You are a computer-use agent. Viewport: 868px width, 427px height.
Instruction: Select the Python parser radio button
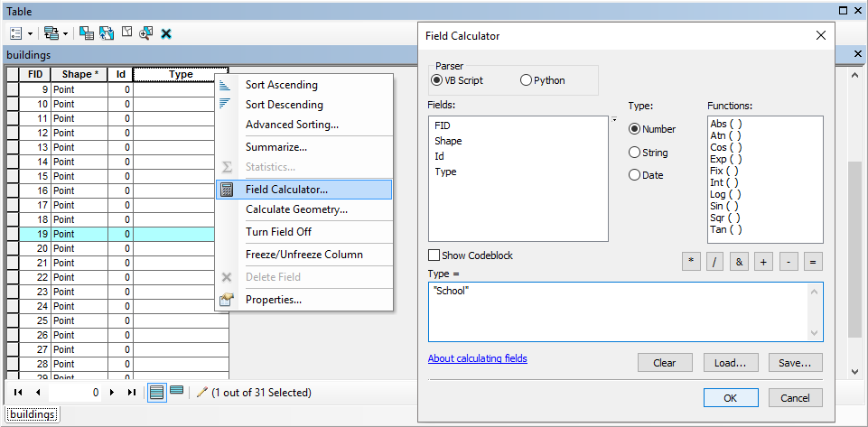click(527, 80)
